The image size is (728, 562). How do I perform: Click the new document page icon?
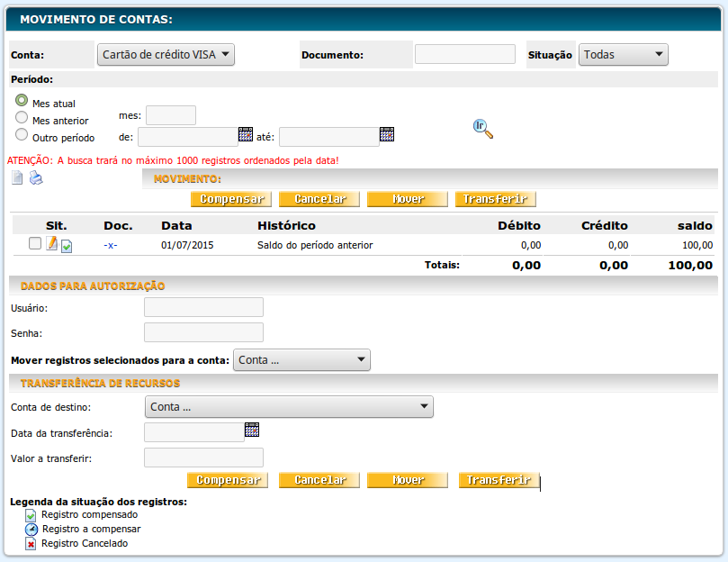tap(17, 177)
